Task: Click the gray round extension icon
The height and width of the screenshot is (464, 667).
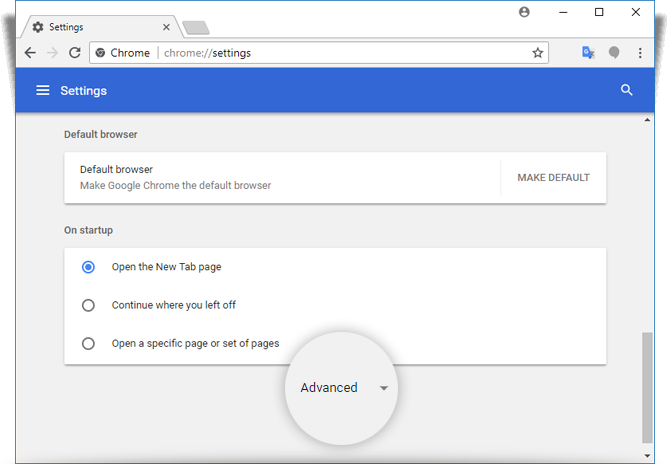Action: 614,53
